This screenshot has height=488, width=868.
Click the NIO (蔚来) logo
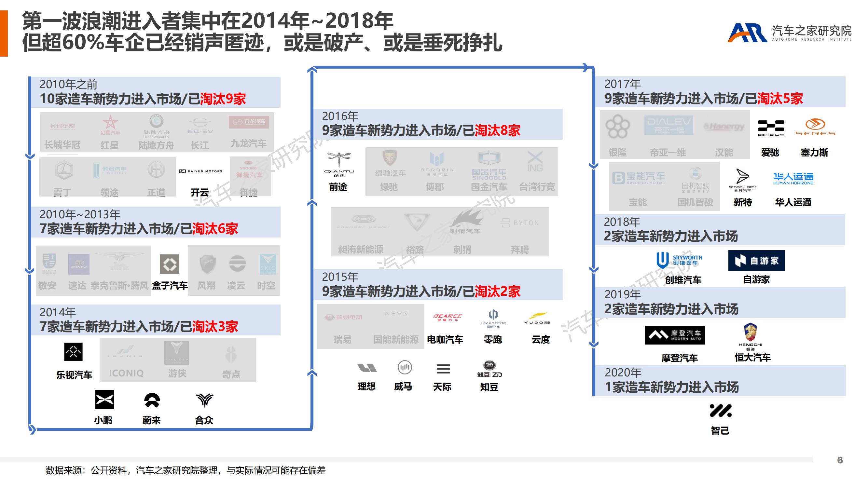(x=152, y=400)
